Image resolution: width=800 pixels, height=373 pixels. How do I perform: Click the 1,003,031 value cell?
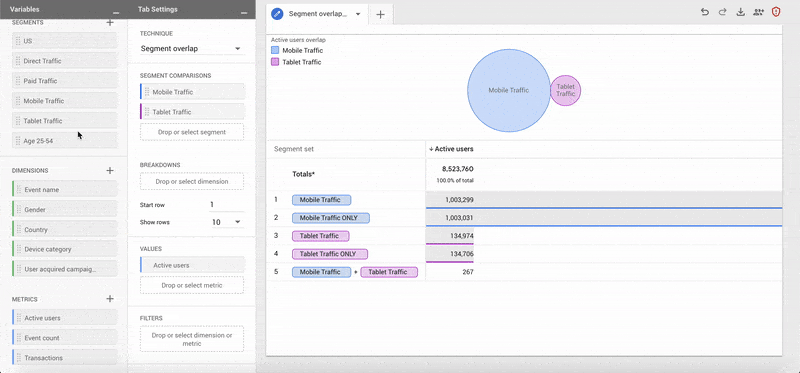(x=459, y=218)
